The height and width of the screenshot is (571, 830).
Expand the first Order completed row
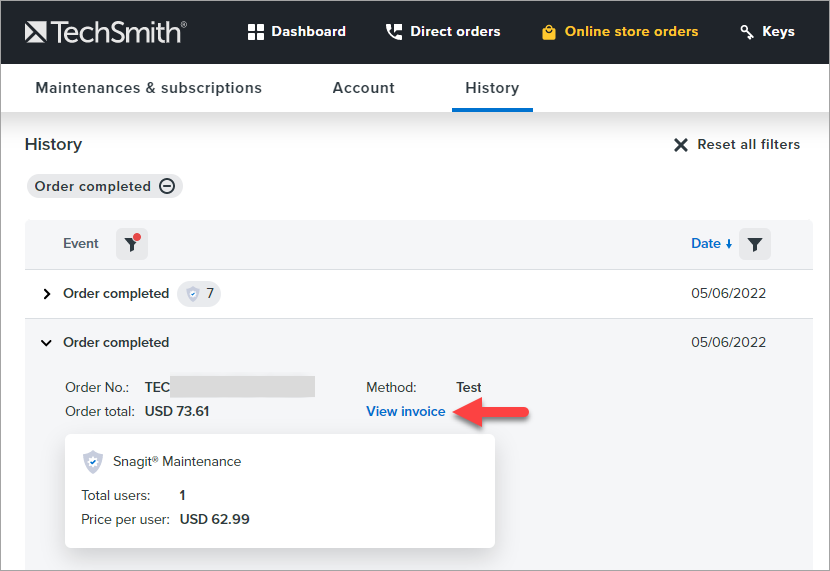[x=46, y=294]
